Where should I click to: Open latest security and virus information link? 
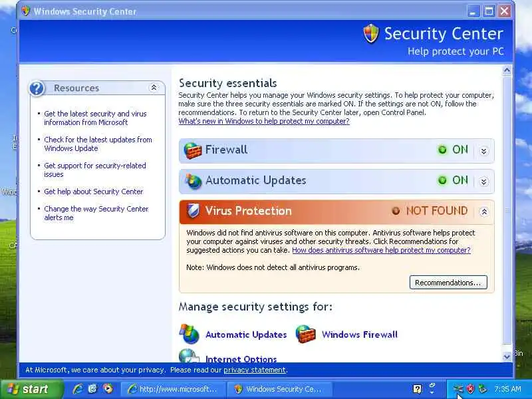tap(95, 118)
